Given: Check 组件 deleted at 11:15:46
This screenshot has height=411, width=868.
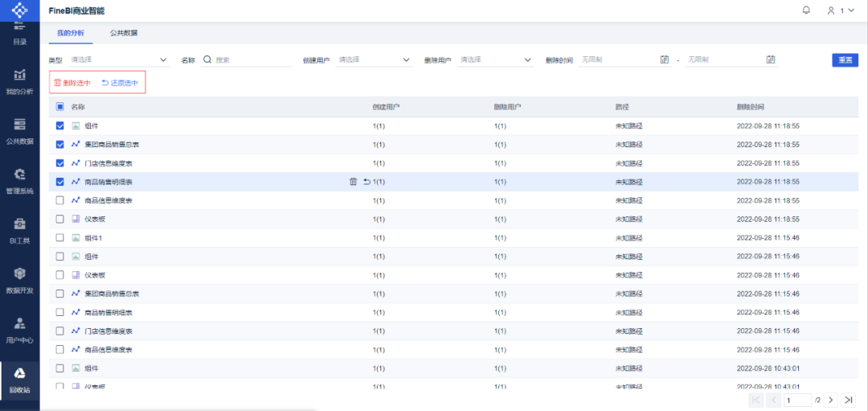Looking at the screenshot, I should click(59, 257).
